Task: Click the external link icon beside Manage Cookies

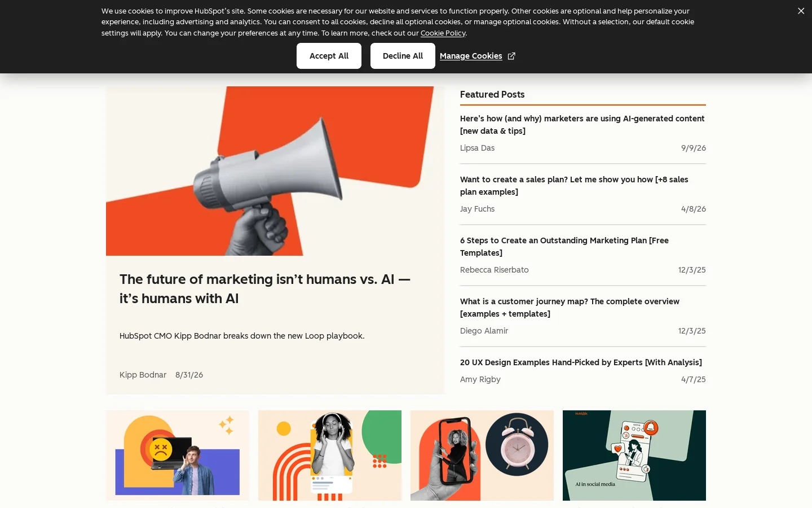Action: pos(511,56)
